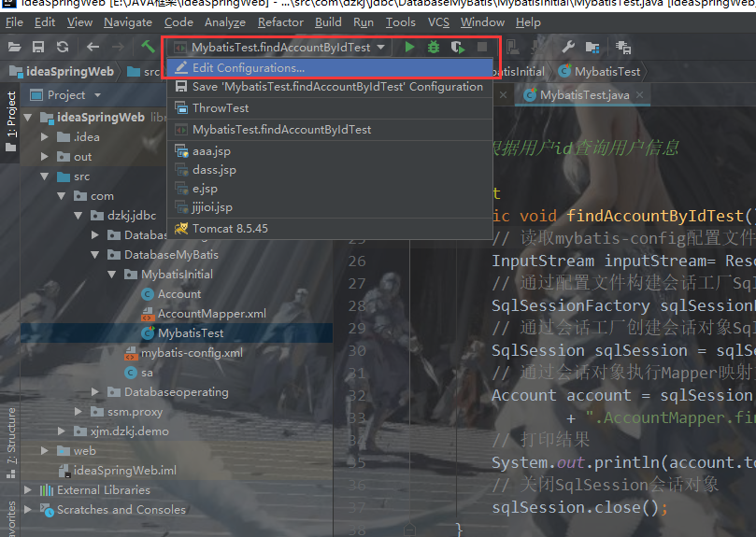Open the Run menu
Image resolution: width=756 pixels, height=537 pixels.
point(364,22)
